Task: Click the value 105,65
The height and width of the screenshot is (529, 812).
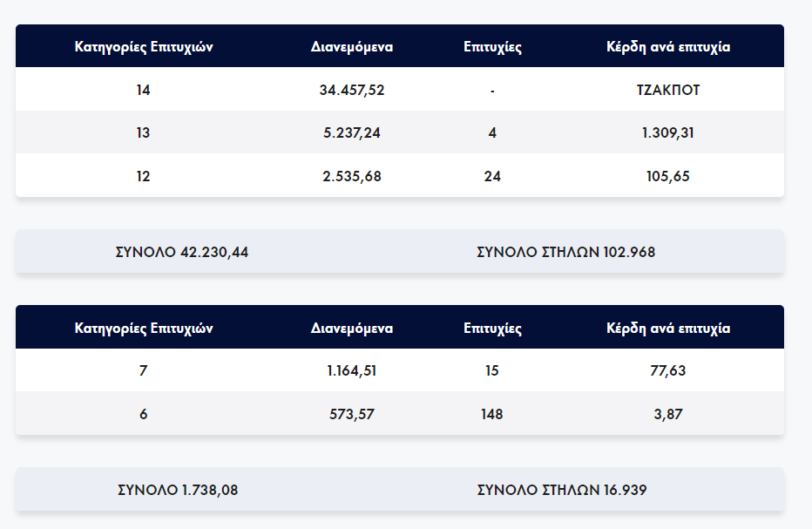Action: click(668, 176)
